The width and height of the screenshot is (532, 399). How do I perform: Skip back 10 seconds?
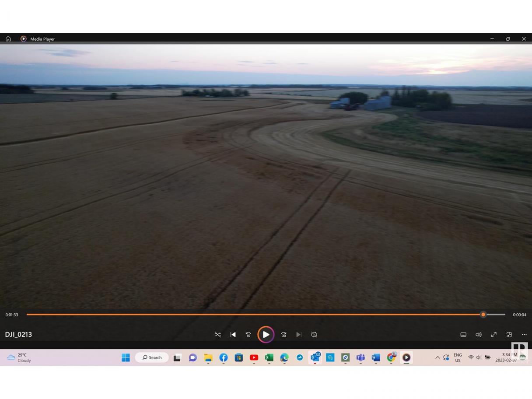(x=248, y=335)
